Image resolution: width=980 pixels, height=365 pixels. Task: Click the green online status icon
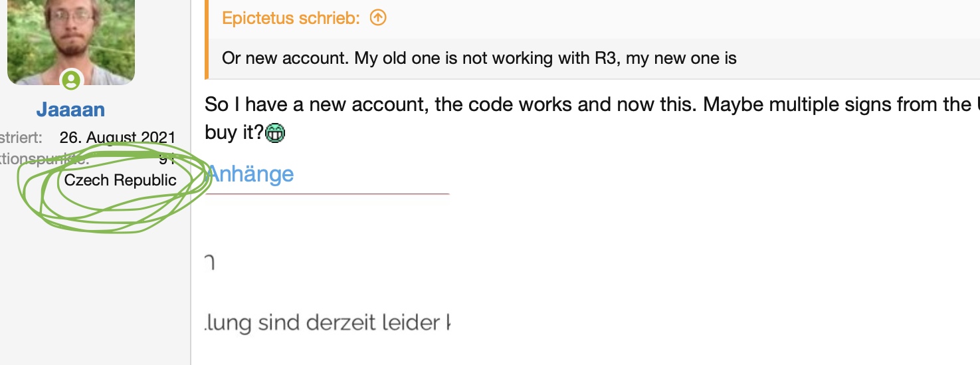pyautogui.click(x=72, y=81)
